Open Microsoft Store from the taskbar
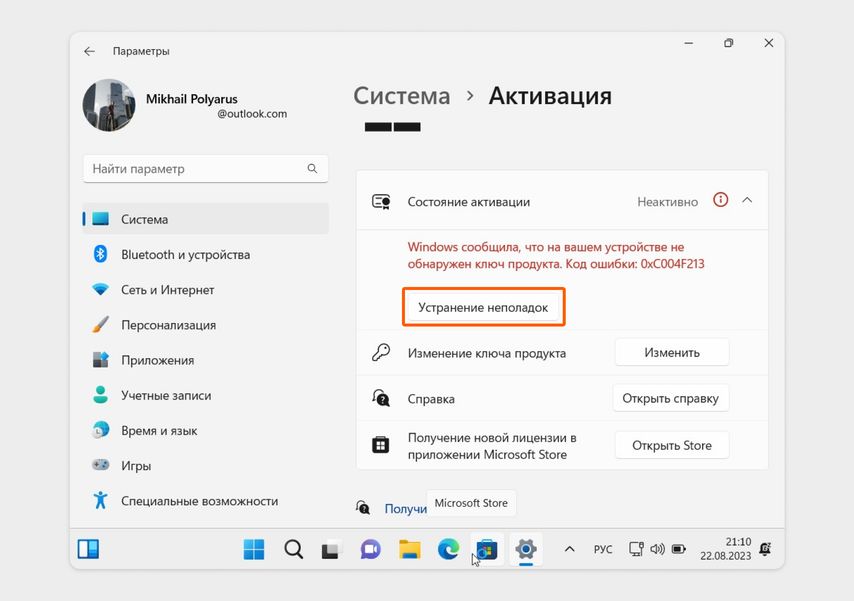 click(x=487, y=549)
